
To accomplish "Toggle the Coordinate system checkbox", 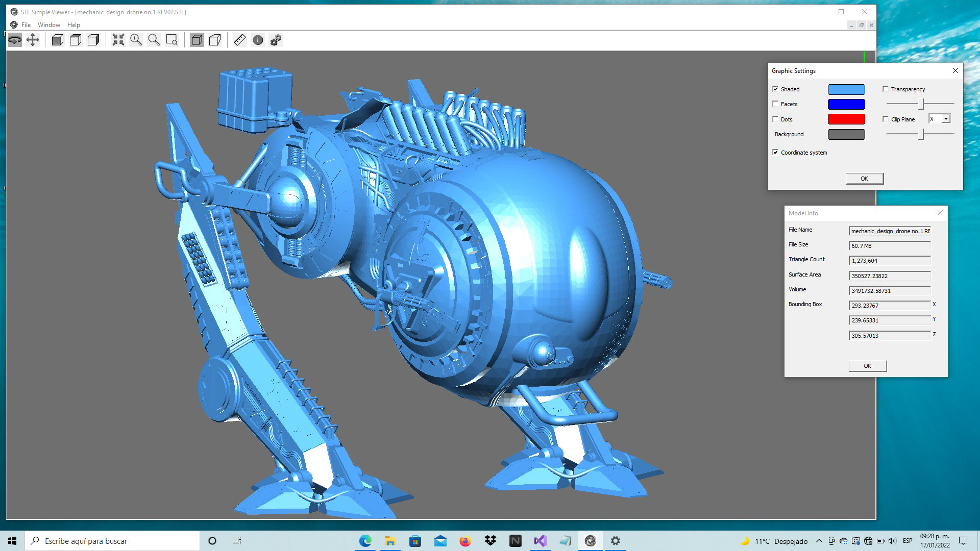I will pyautogui.click(x=775, y=152).
